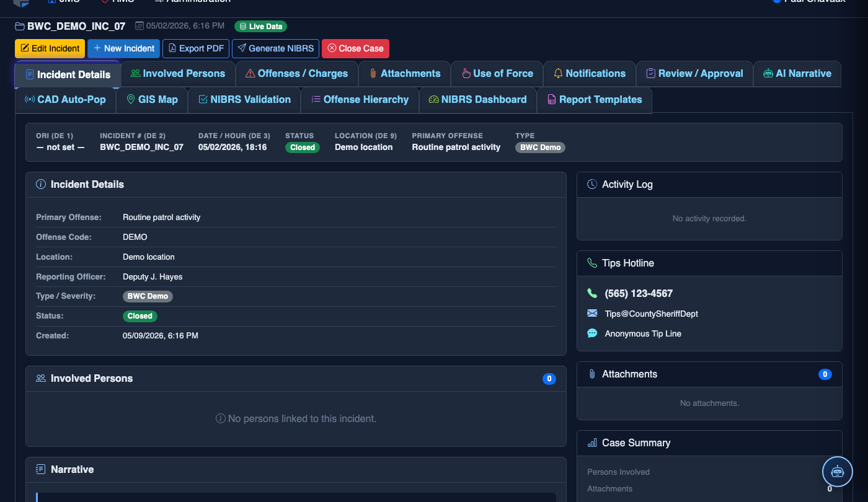Viewport: 868px width, 502px height.
Task: Show the GIS Map tab
Action: 152,99
